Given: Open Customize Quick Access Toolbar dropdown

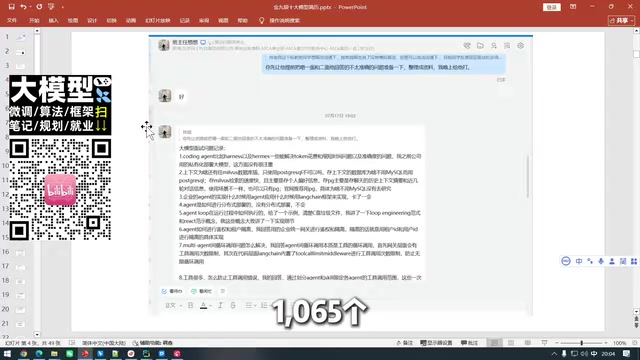Looking at the screenshot, I should 62,7.
